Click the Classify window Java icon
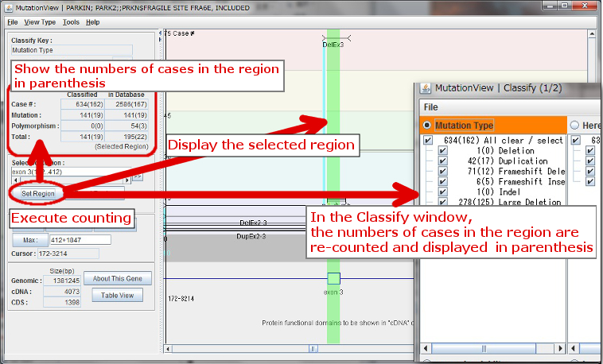This screenshot has width=603, height=364. [425, 87]
